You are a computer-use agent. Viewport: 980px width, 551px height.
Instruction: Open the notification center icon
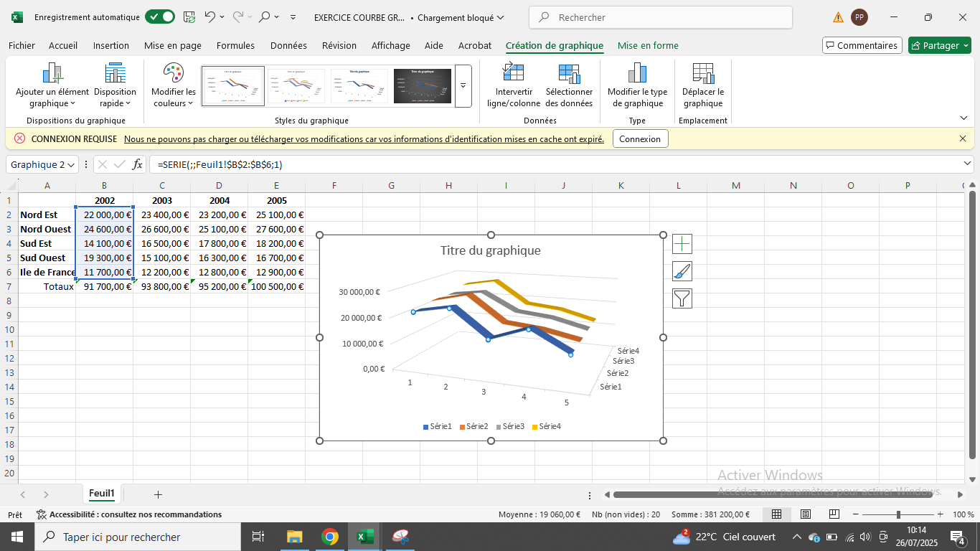point(958,537)
